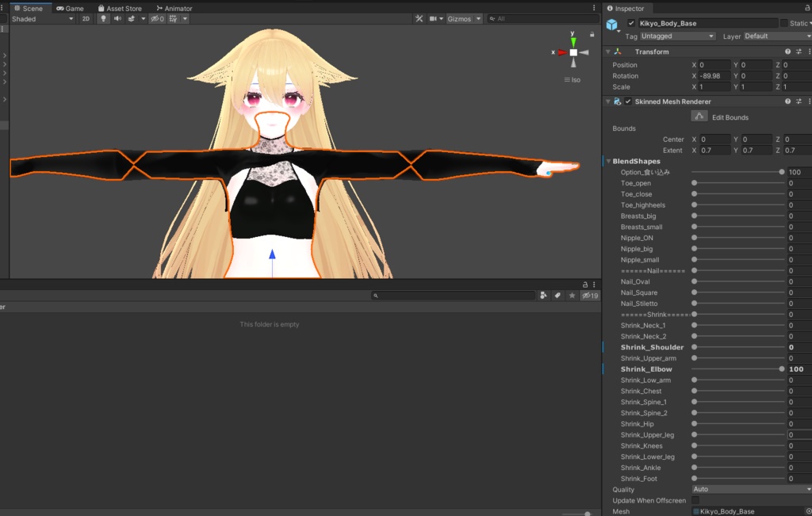Click the favorites star in the project browser
This screenshot has height=516, width=812.
point(570,294)
